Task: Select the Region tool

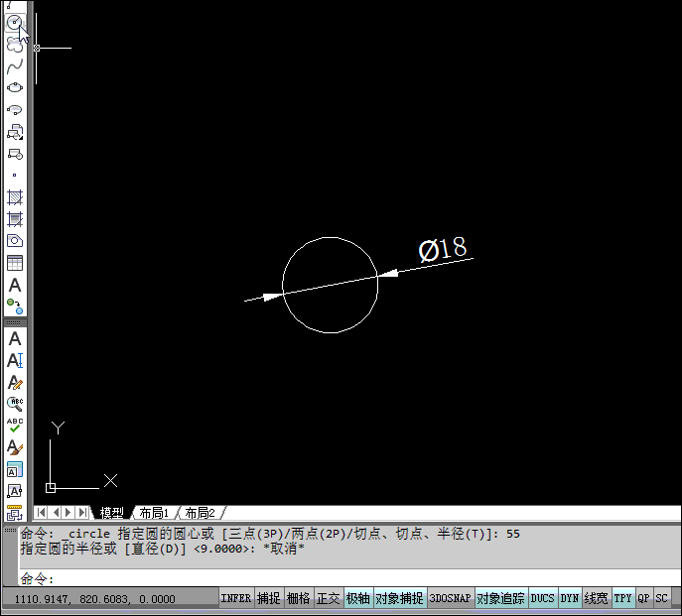Action: point(15,241)
